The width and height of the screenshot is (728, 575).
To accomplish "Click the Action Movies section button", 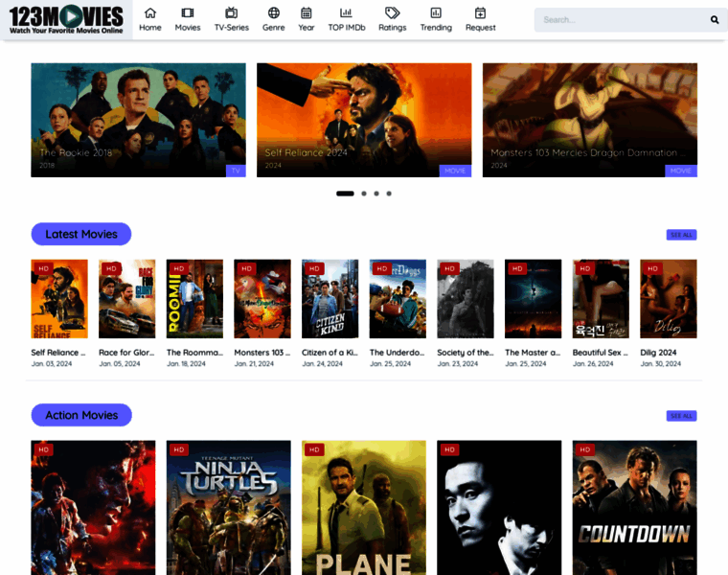I will tap(81, 415).
